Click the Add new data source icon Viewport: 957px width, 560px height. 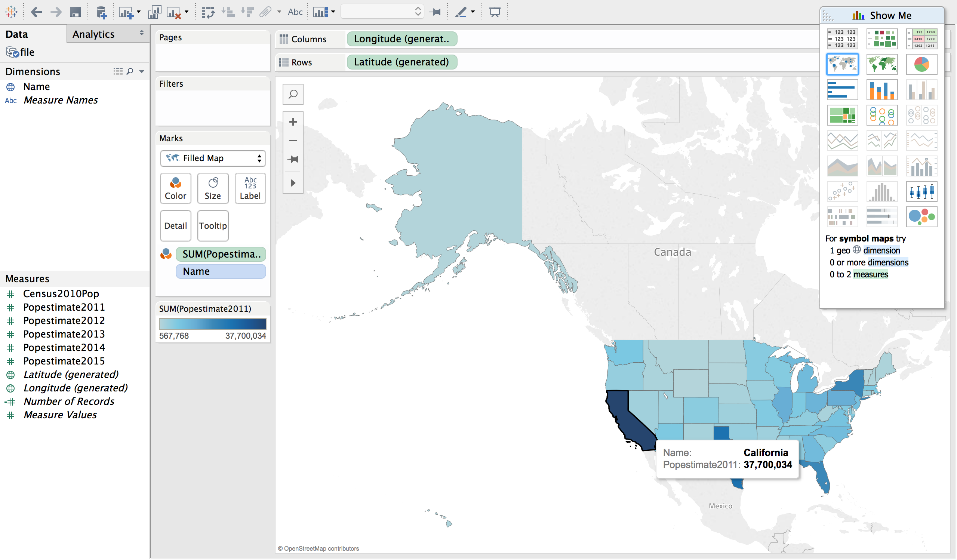coord(101,12)
